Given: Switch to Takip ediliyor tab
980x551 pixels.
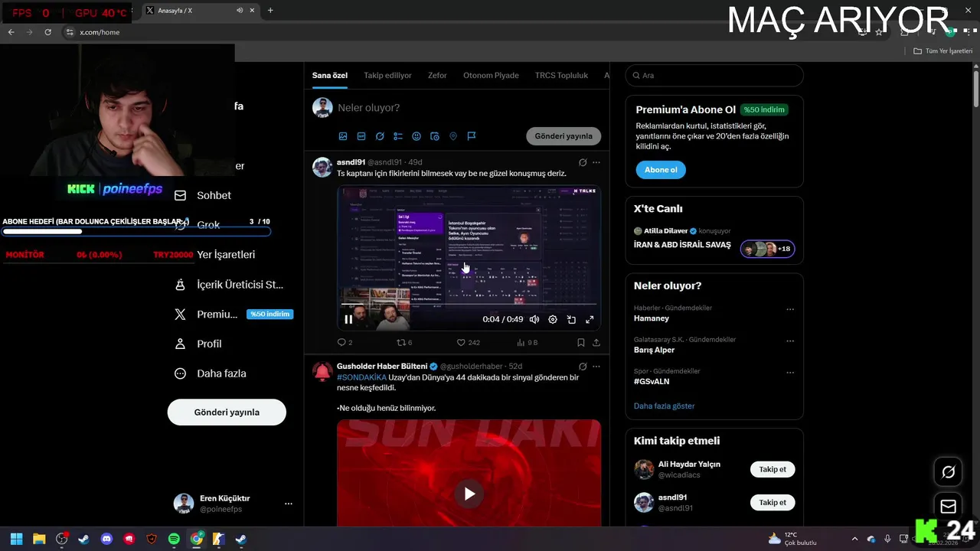Looking at the screenshot, I should click(387, 75).
